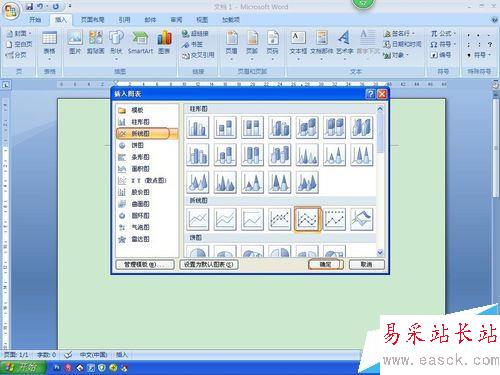This screenshot has width=500, height=375.
Task: Select Stock (股价图) chart category
Action: point(147,192)
